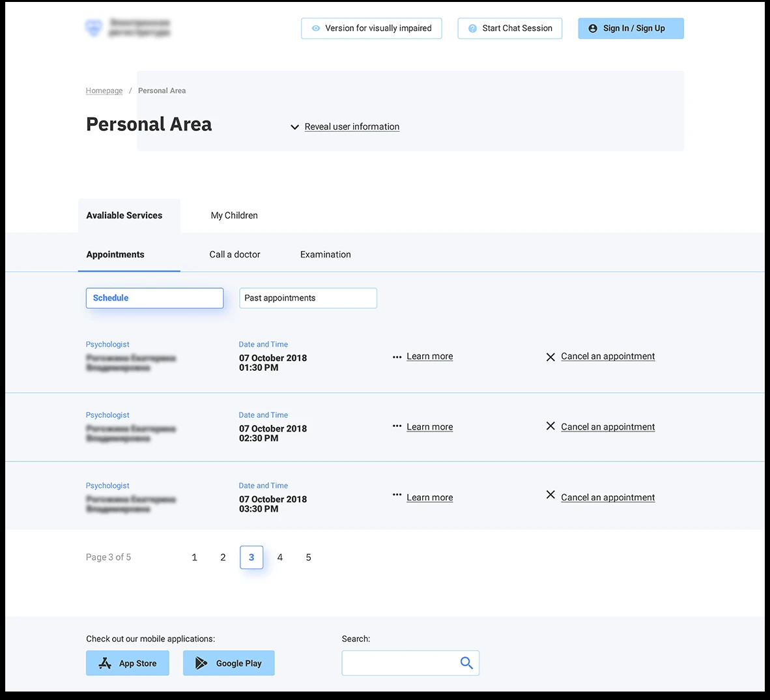Cancel the 03:30 PM appointment
Image resolution: width=770 pixels, height=700 pixels.
(608, 497)
